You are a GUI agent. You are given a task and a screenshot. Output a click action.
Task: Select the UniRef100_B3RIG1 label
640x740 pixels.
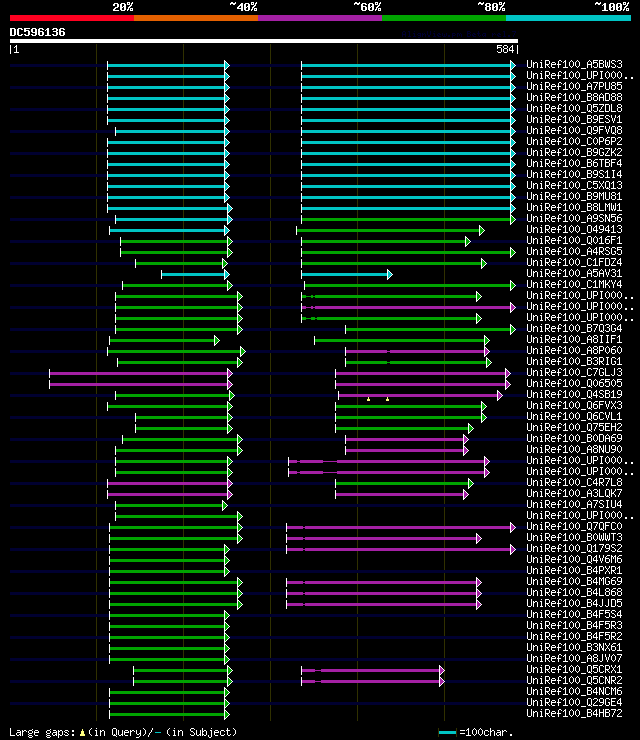click(x=574, y=362)
